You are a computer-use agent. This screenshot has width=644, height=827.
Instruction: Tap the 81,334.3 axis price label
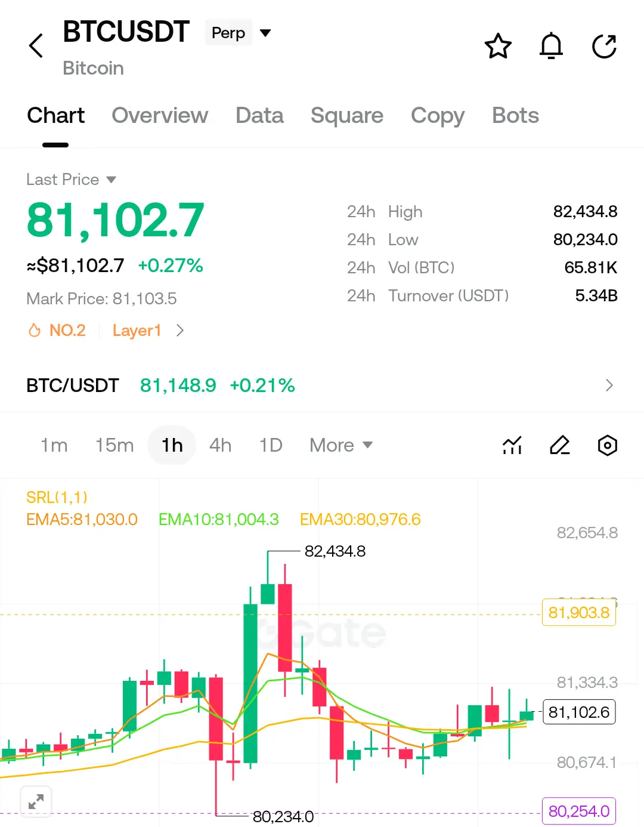tap(587, 683)
